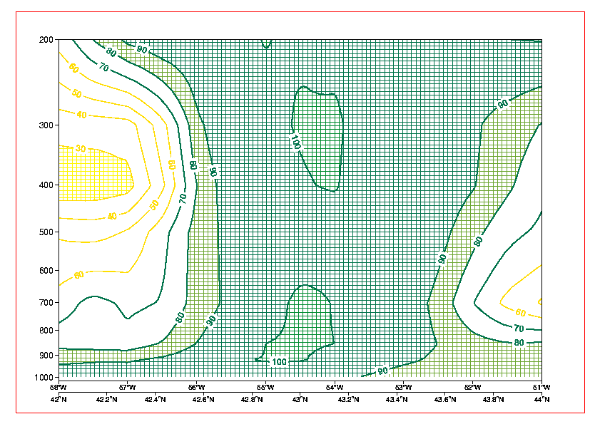This screenshot has height=424, width=600.
Task: Click the 700 tick label on vertical axis
Action: point(46,303)
